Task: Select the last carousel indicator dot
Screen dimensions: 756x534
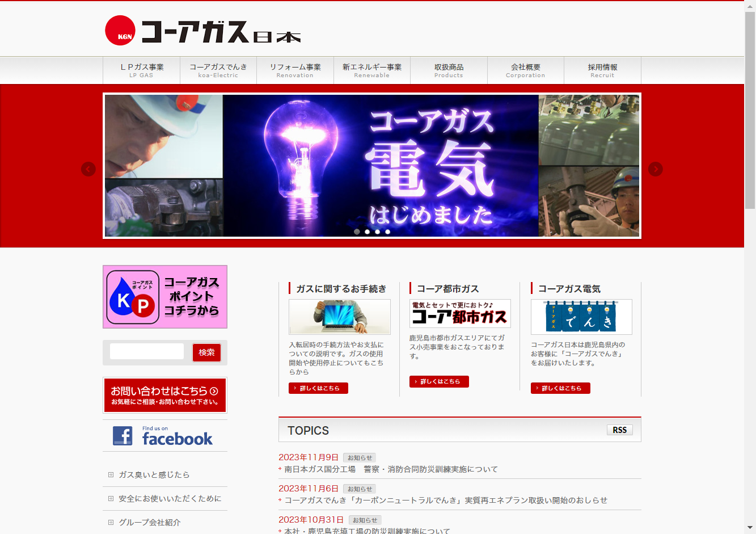Action: pos(388,232)
